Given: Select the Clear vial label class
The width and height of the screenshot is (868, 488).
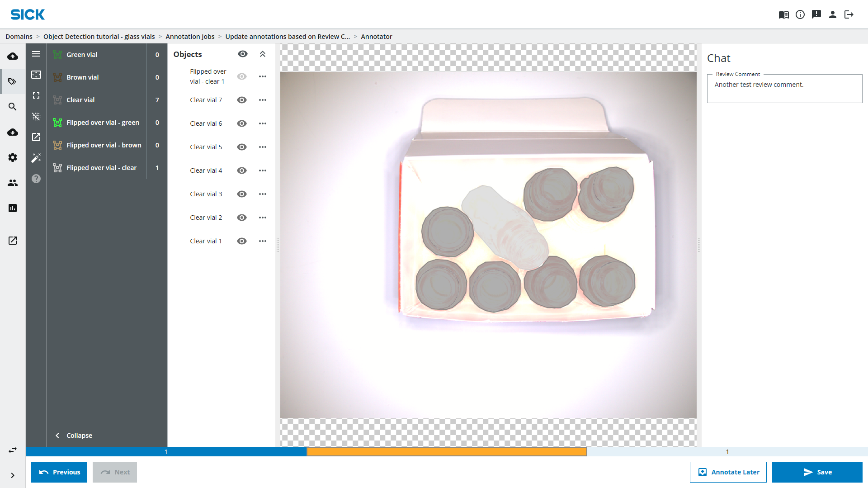Looking at the screenshot, I should click(x=80, y=100).
